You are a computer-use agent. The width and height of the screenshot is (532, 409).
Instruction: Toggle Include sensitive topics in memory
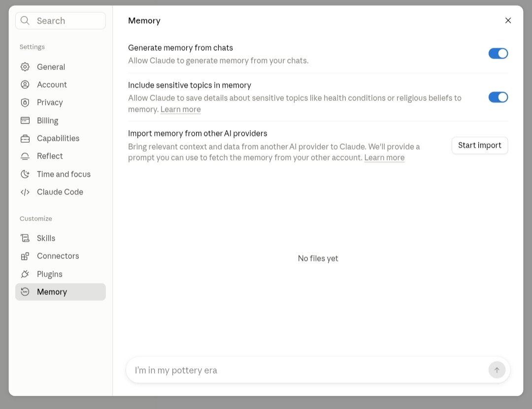pos(498,97)
